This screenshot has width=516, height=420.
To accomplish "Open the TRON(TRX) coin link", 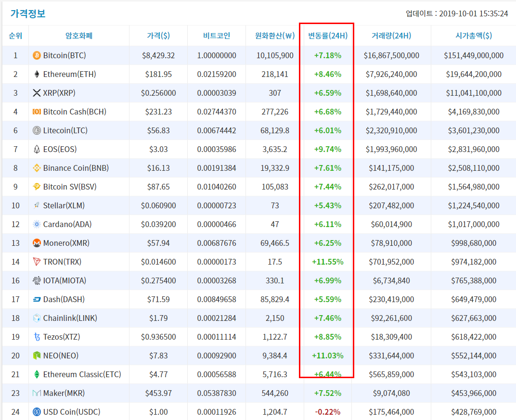I will 62,261.
